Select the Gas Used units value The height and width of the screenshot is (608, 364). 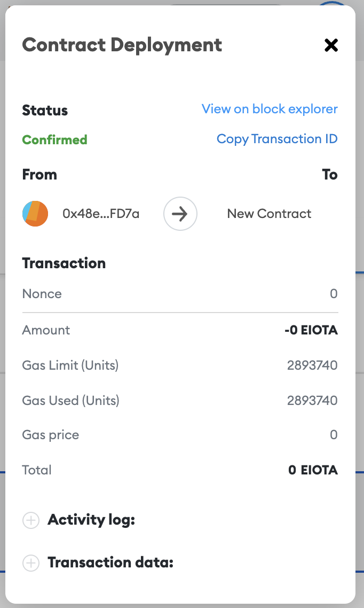312,401
